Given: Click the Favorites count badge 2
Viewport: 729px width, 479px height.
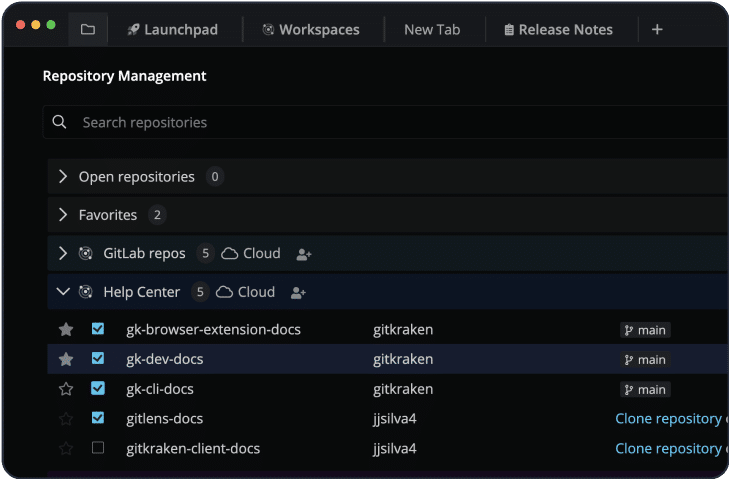Looking at the screenshot, I should [157, 214].
